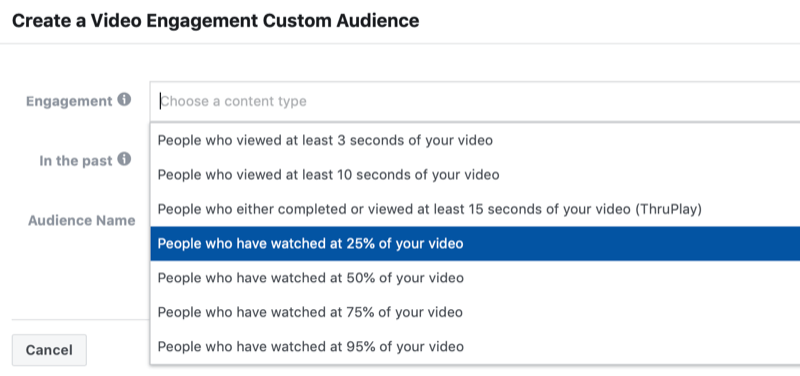The width and height of the screenshot is (800, 376).
Task: Choose the highest watch percentage option
Action: click(475, 347)
